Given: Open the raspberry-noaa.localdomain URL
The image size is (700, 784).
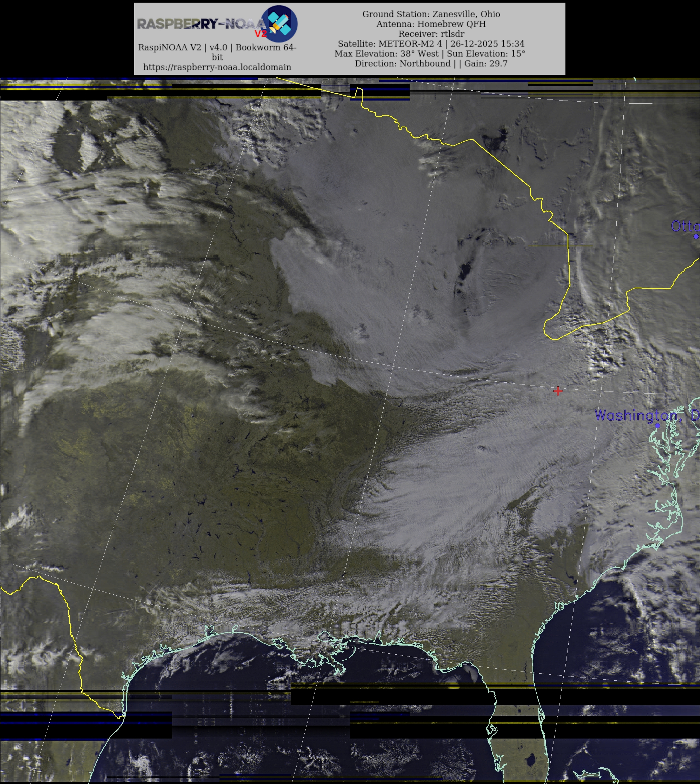Looking at the screenshot, I should [x=217, y=67].
